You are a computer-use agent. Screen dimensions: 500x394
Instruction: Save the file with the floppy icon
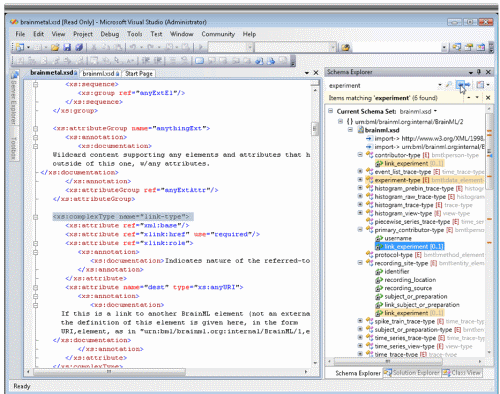67,47
